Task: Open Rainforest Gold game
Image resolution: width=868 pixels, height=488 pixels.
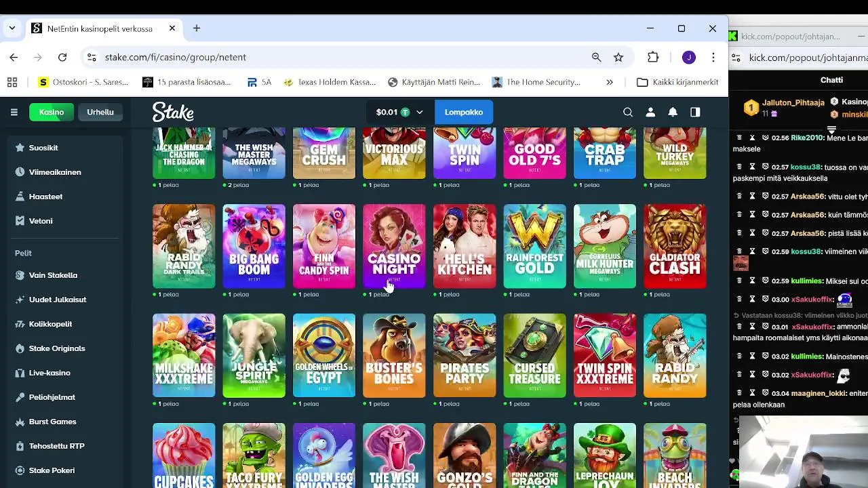Action: coord(534,246)
